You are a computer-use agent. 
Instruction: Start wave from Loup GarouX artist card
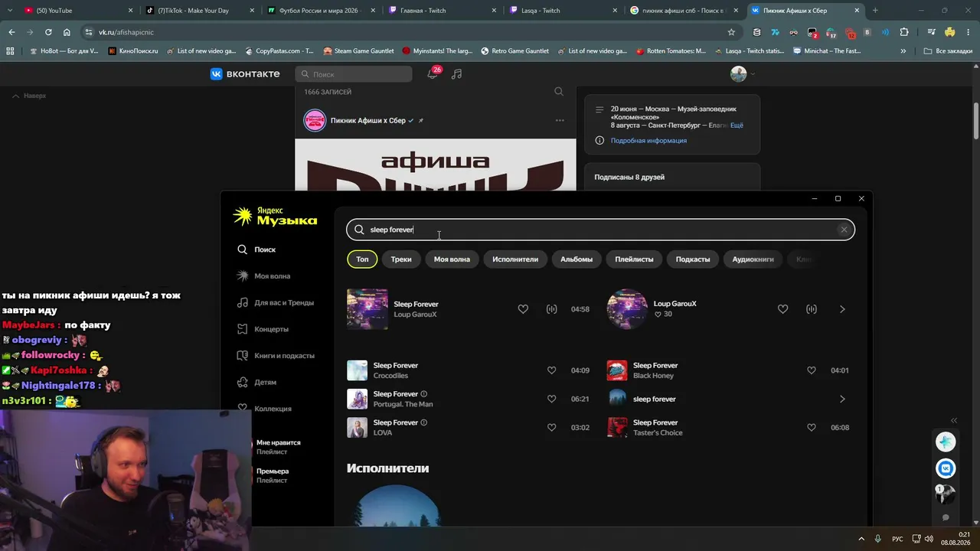(x=812, y=309)
